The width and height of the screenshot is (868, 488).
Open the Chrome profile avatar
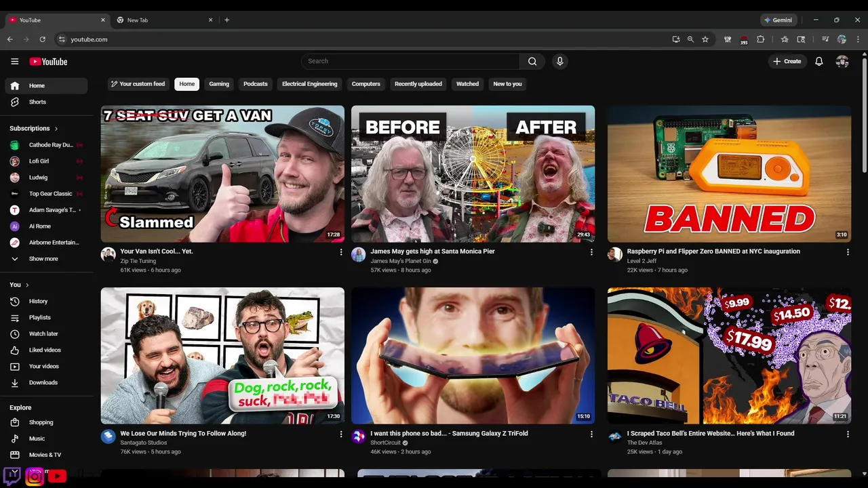842,39
